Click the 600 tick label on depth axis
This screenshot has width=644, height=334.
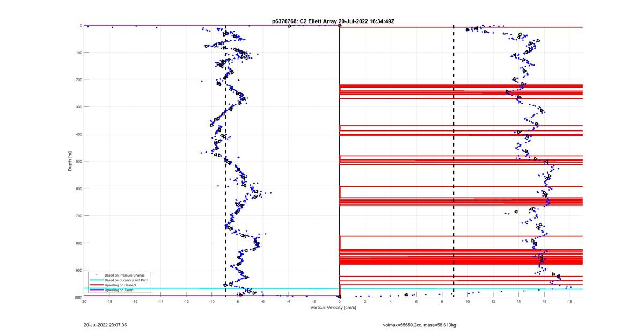pyautogui.click(x=78, y=188)
